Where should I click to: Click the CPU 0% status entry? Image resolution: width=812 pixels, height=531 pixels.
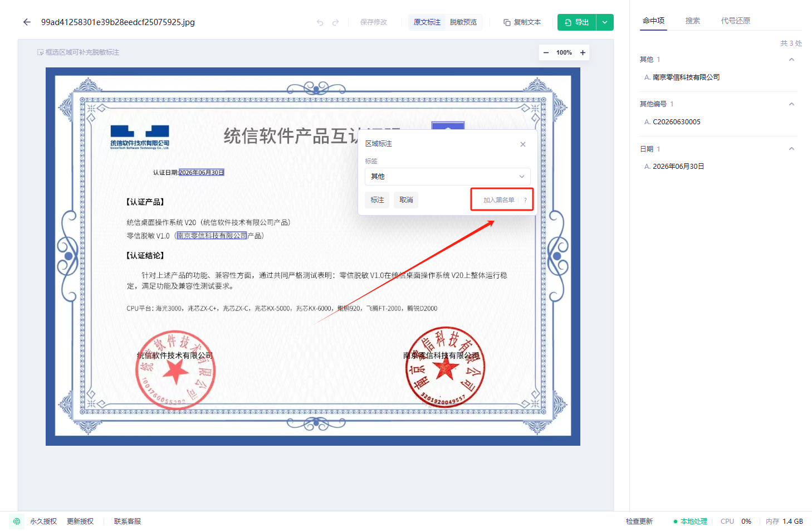[736, 522]
